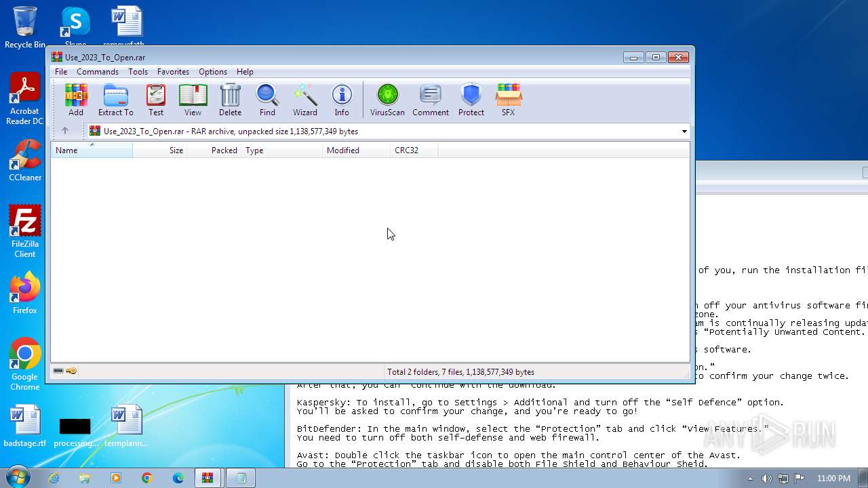Screen dimensions: 868x488
Task: Click the SFX toolbar icon
Action: coord(508,100)
